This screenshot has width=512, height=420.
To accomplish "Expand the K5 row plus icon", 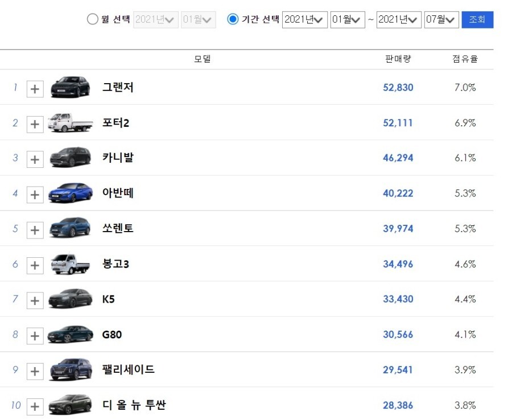I will [35, 300].
